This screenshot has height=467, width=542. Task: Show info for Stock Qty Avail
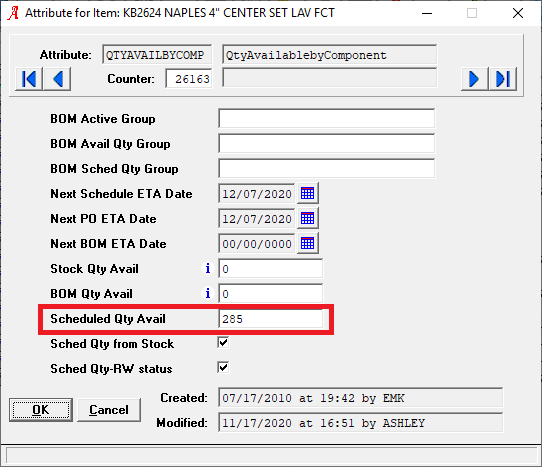tap(208, 268)
